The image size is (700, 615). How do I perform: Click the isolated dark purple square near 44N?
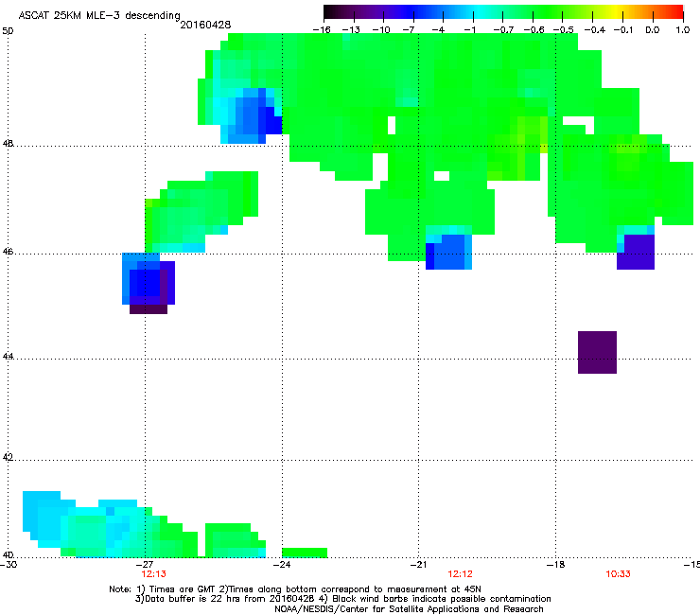click(x=597, y=352)
